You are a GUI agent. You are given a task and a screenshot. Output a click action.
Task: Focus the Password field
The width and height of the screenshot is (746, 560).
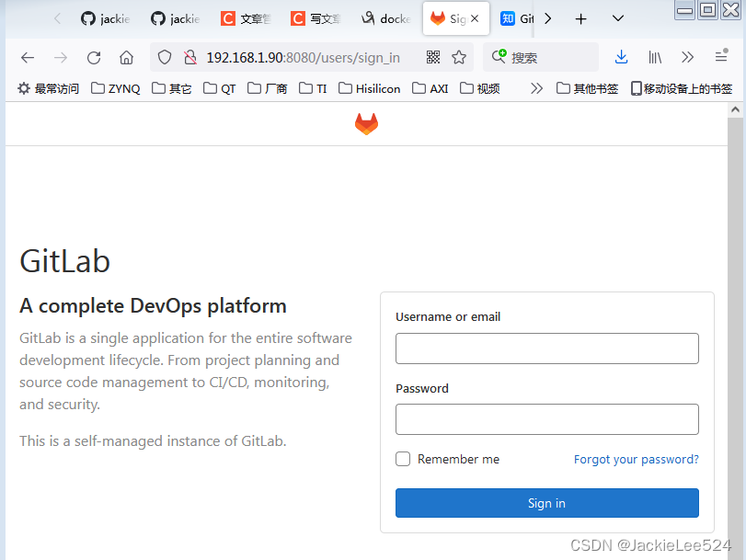pos(547,419)
